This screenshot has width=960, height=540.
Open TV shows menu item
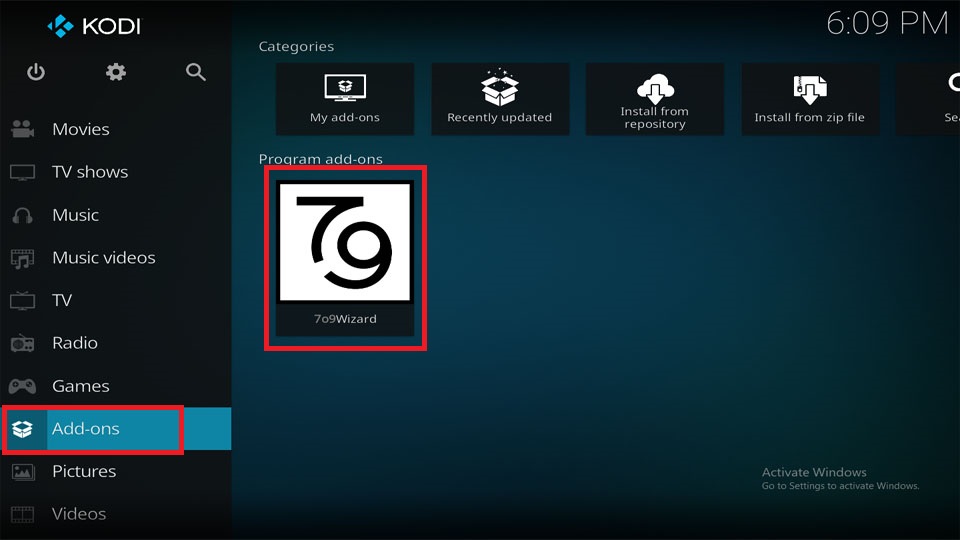(x=90, y=172)
